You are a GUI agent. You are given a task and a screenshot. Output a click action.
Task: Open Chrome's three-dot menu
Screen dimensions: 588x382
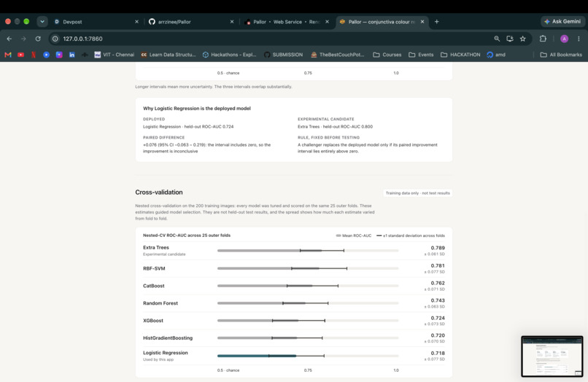[579, 39]
